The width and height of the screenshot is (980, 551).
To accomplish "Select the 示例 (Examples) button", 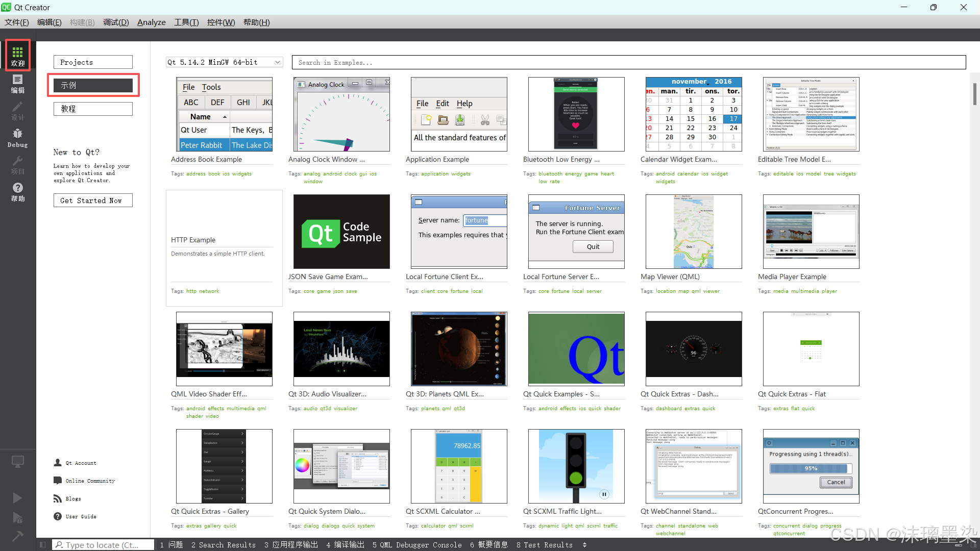I will tap(93, 85).
